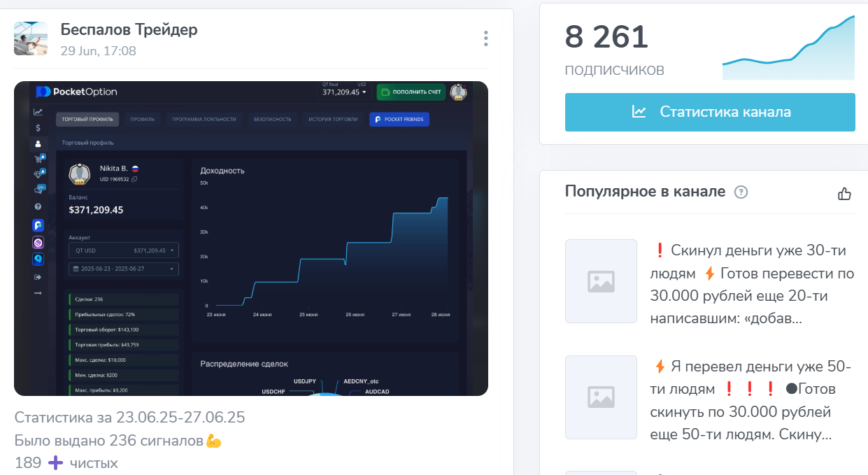Click the Доходность chart heading

(222, 170)
